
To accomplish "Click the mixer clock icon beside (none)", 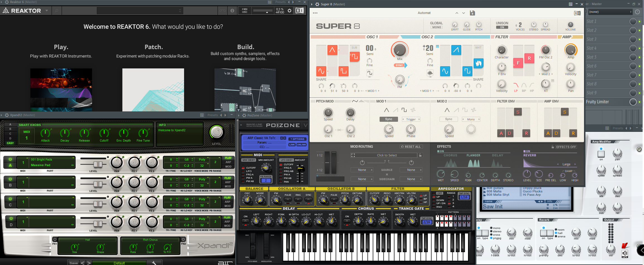I will click(637, 12).
